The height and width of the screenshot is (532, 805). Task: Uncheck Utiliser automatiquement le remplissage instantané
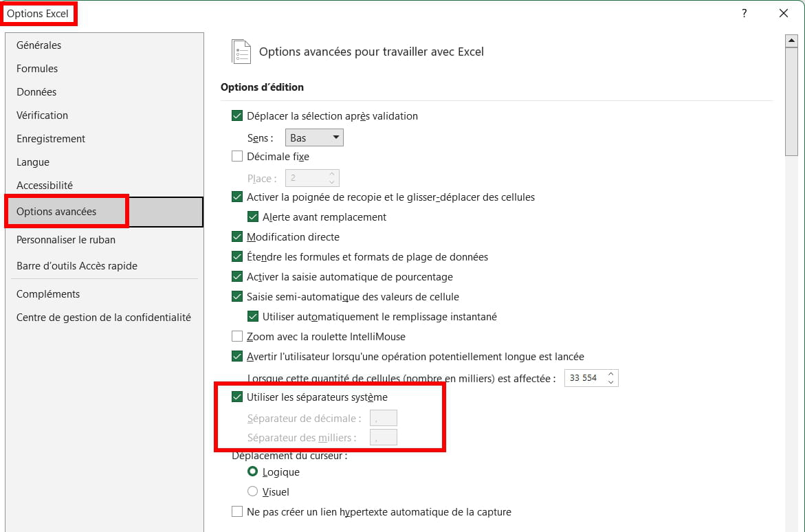click(x=252, y=317)
